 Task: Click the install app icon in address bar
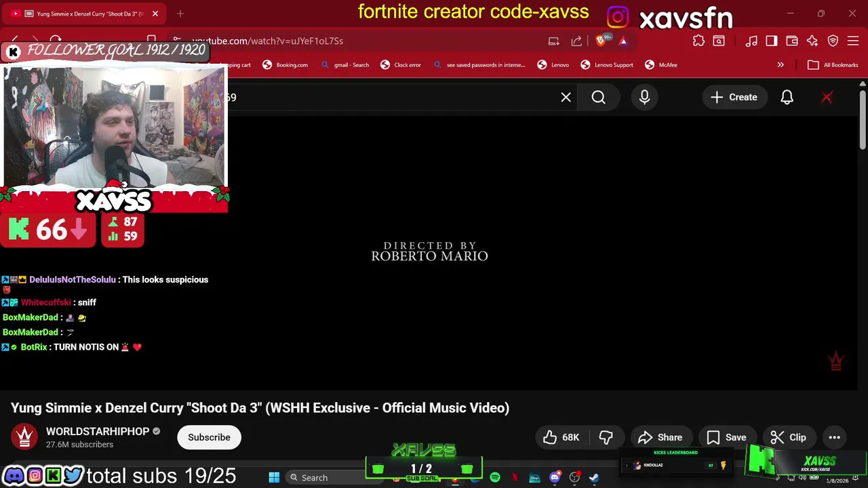coord(554,41)
